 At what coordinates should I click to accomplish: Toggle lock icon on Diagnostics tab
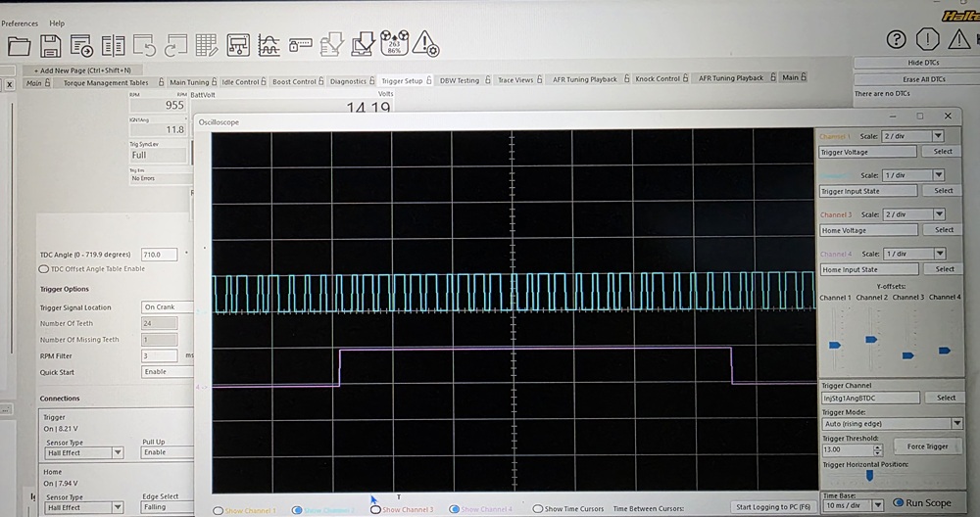[x=371, y=80]
